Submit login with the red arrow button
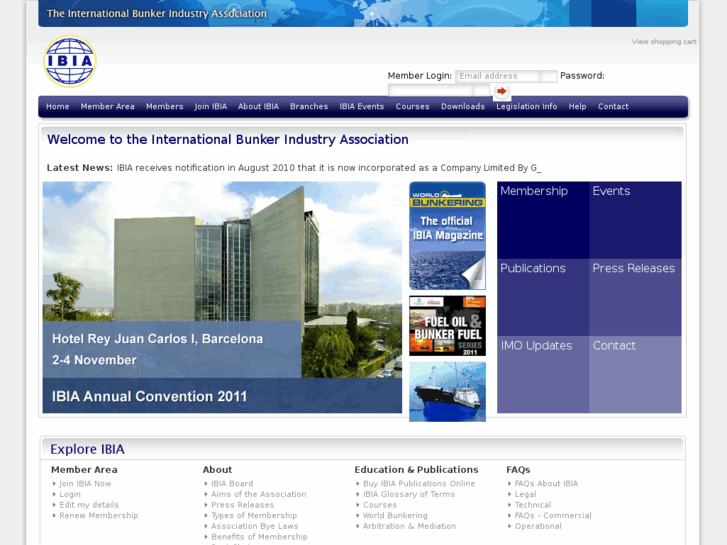Screen dimensions: 727x545 point(501,91)
